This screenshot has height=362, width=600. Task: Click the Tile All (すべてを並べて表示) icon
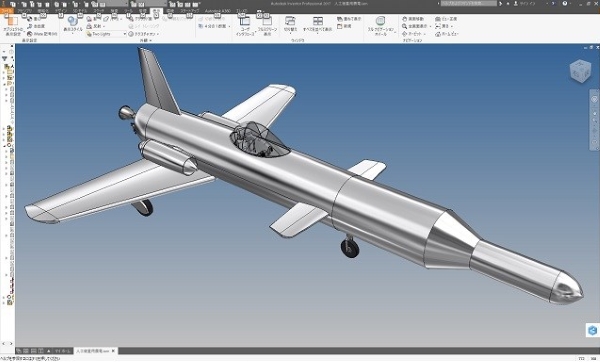(317, 24)
